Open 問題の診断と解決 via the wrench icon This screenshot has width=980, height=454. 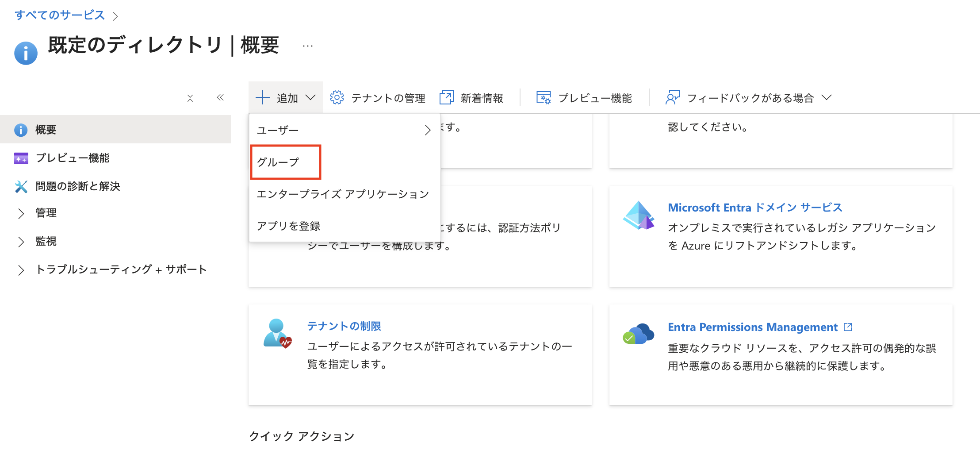click(x=21, y=186)
